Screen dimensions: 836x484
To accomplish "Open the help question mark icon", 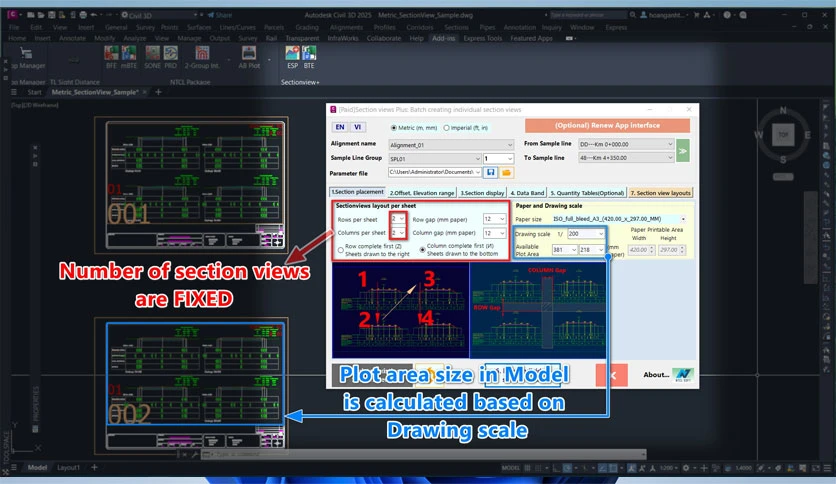I will [727, 15].
